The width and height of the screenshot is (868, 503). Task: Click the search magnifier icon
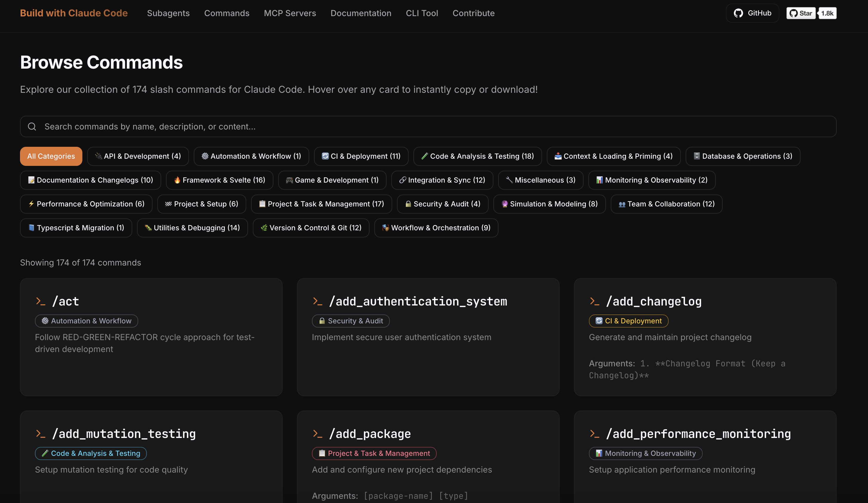32,127
